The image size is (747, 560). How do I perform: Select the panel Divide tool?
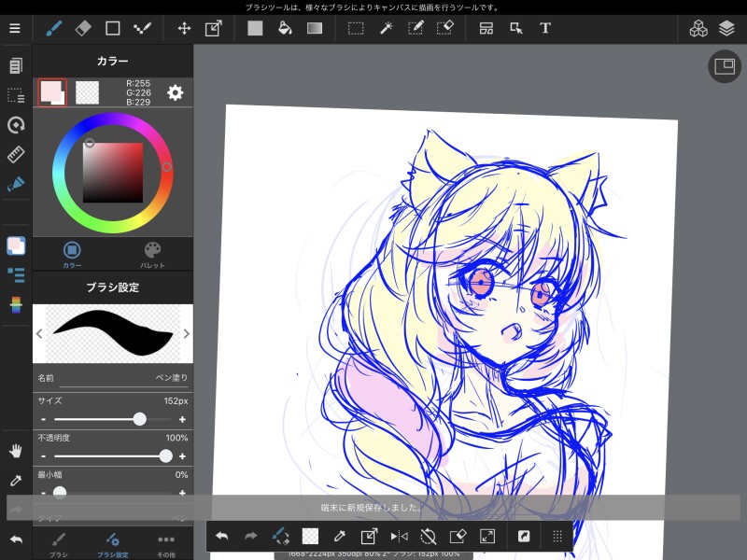click(486, 29)
